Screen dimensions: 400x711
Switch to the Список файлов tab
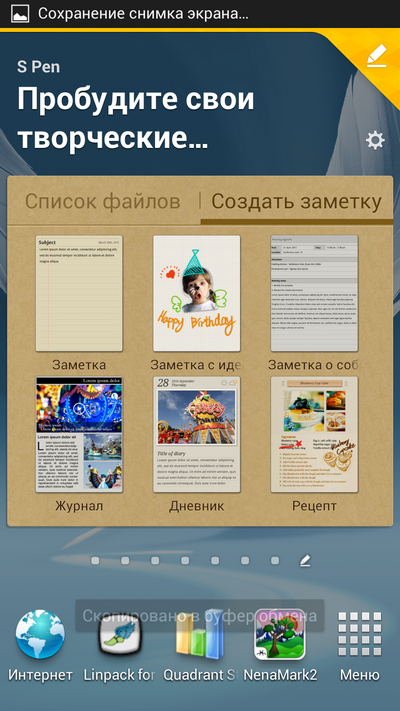[102, 202]
